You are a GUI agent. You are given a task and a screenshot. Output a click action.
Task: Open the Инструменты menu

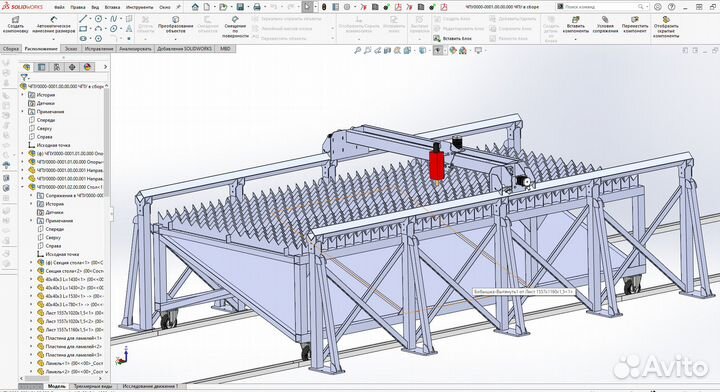(x=140, y=7)
